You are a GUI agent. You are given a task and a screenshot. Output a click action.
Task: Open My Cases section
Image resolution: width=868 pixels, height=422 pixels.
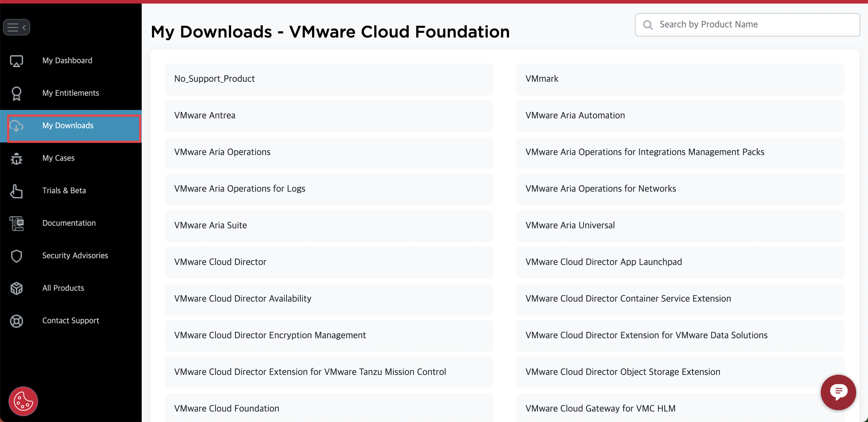pyautogui.click(x=71, y=158)
